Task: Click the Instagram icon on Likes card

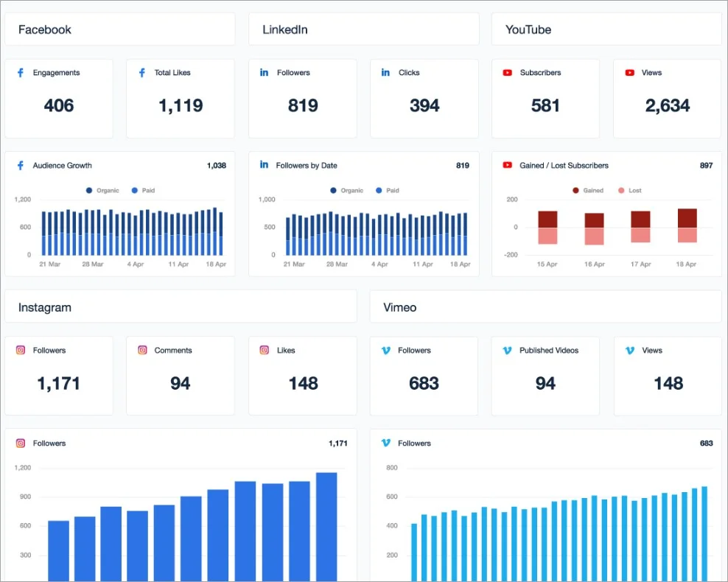Action: click(x=264, y=351)
